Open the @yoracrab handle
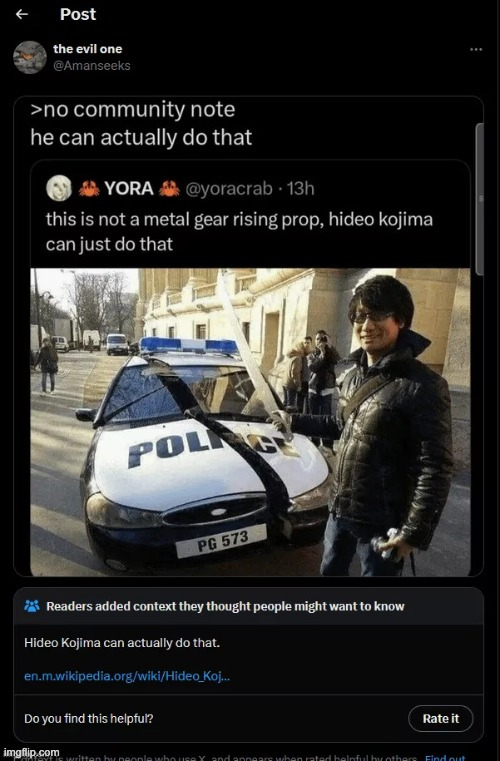Viewport: 500px width, 761px height. click(229, 188)
